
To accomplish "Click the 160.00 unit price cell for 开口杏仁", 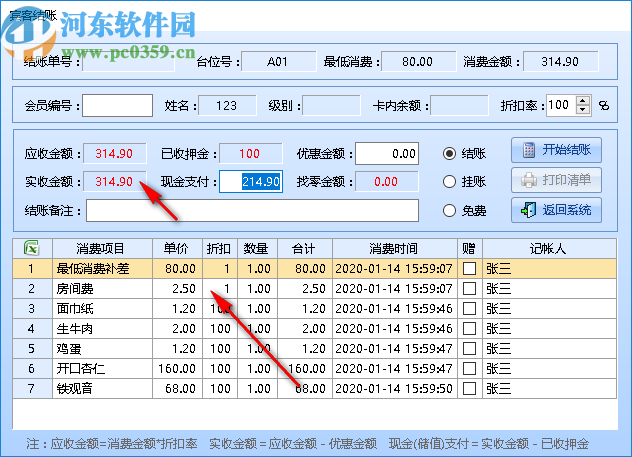I will (x=177, y=368).
